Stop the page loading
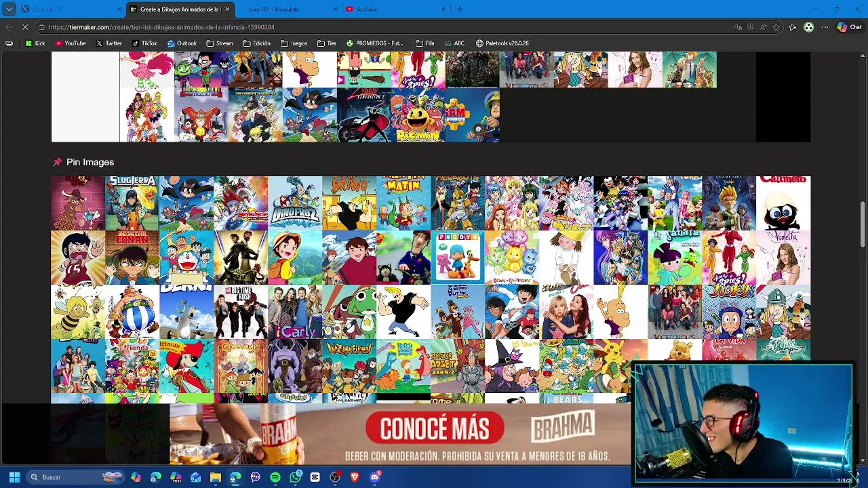868x488 pixels. click(x=25, y=27)
